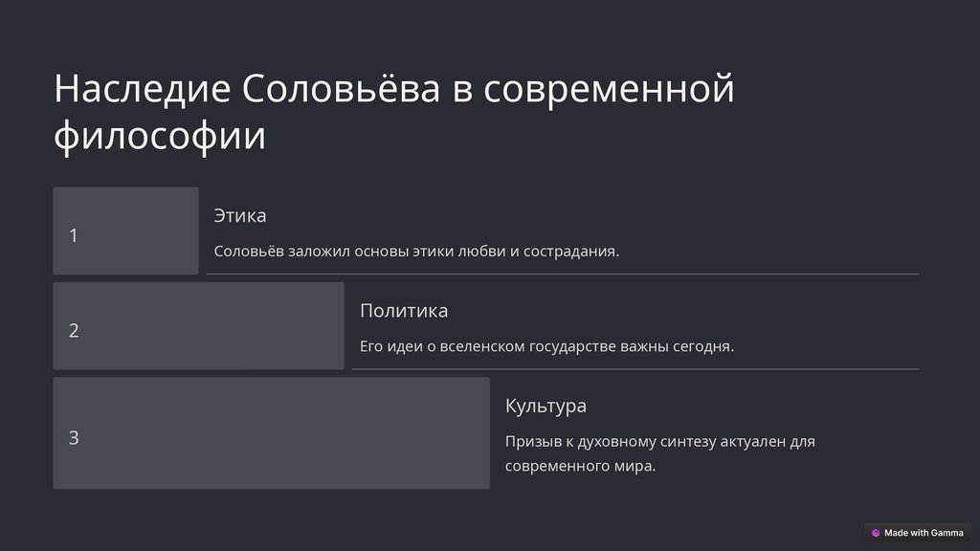This screenshot has height=551, width=980.
Task: Click the "Политика" heading
Action: tap(404, 311)
